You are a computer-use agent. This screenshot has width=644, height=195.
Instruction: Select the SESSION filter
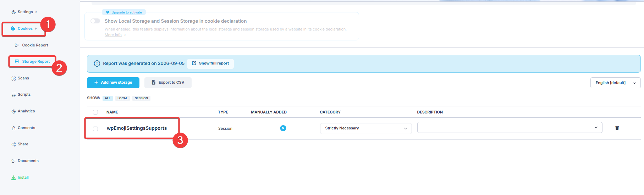(141, 98)
